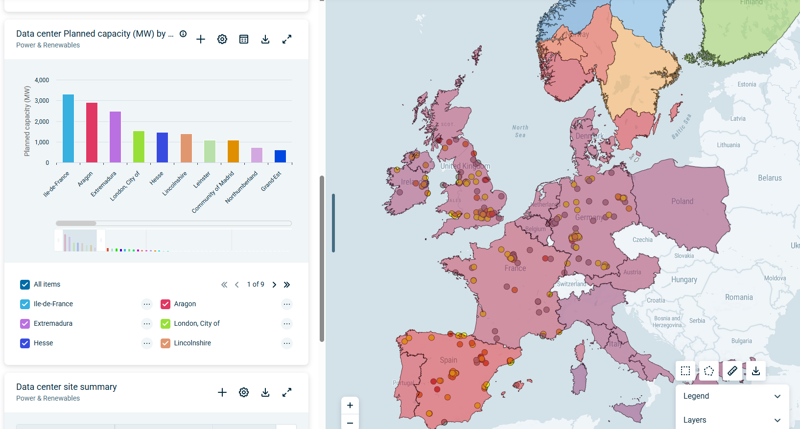Screen dimensions: 800x429
Task: Download the map using map toolbar
Action: coord(756,371)
